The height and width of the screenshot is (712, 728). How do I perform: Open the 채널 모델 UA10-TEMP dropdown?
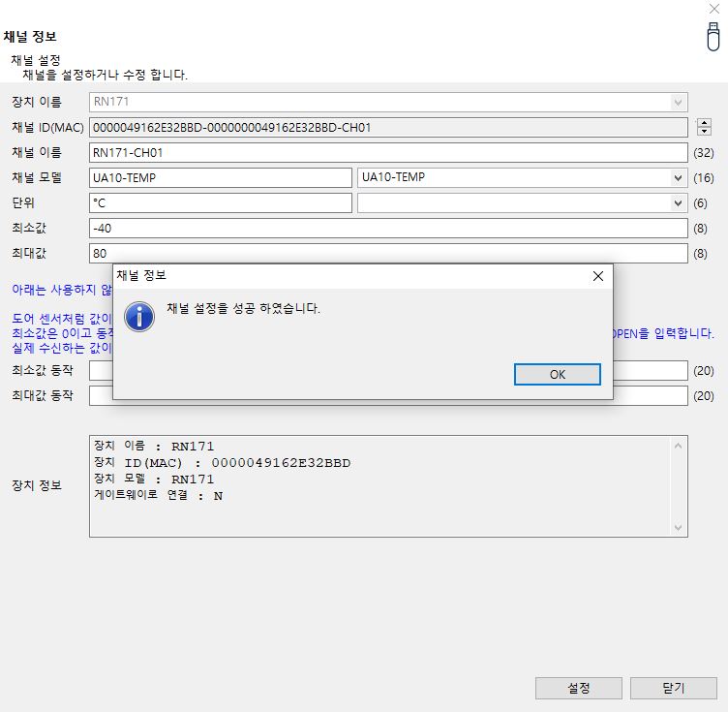[x=678, y=178]
